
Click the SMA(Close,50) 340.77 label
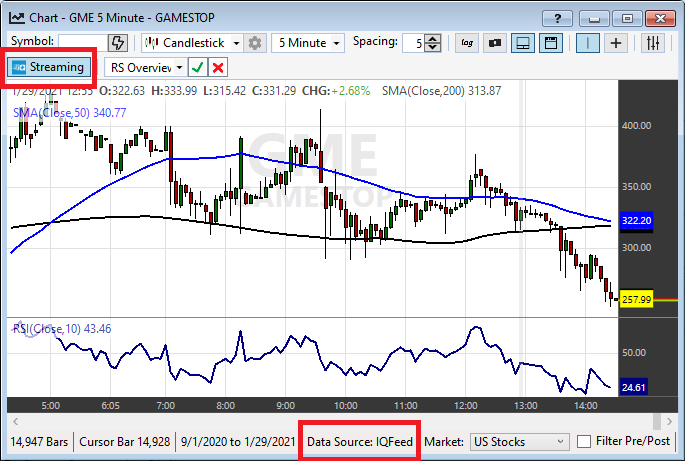click(x=69, y=113)
